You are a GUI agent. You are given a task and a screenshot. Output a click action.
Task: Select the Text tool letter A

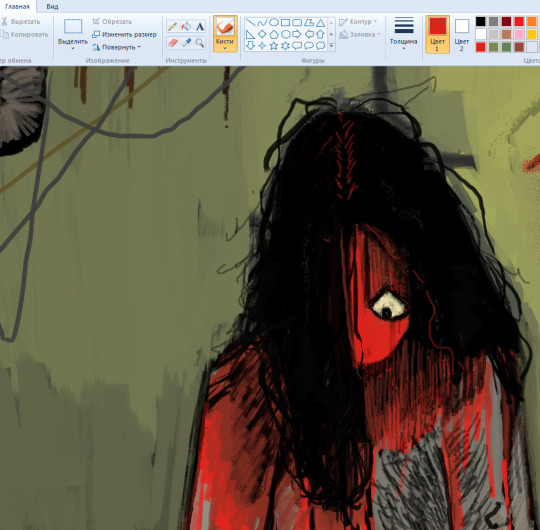(x=200, y=27)
